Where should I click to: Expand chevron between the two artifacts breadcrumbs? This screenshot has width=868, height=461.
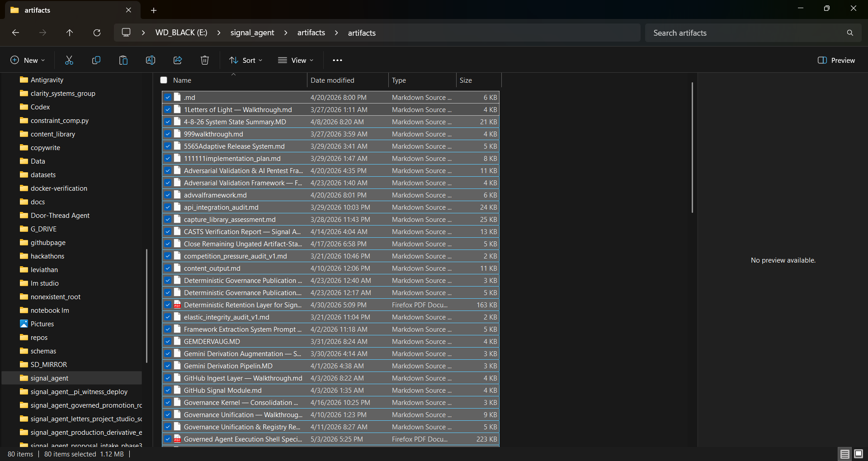tap(336, 33)
